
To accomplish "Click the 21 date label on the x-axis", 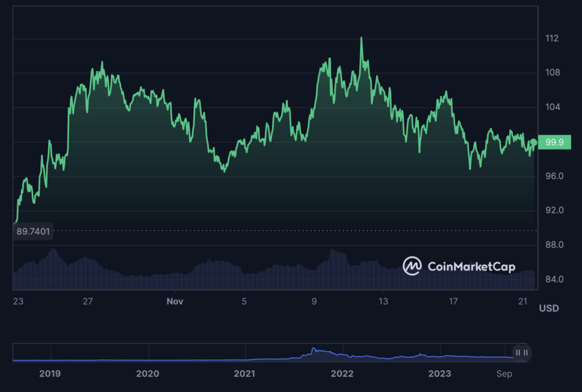I will pyautogui.click(x=523, y=301).
